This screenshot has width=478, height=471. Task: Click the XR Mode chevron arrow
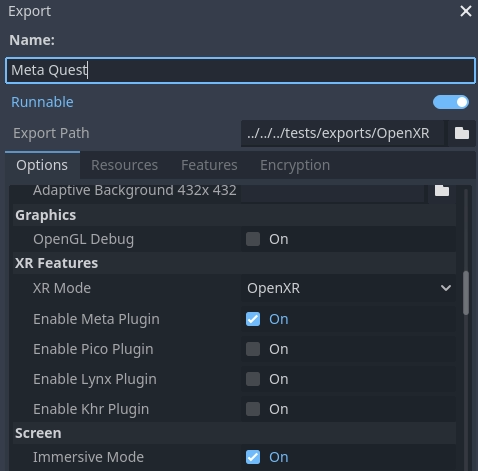(446, 288)
